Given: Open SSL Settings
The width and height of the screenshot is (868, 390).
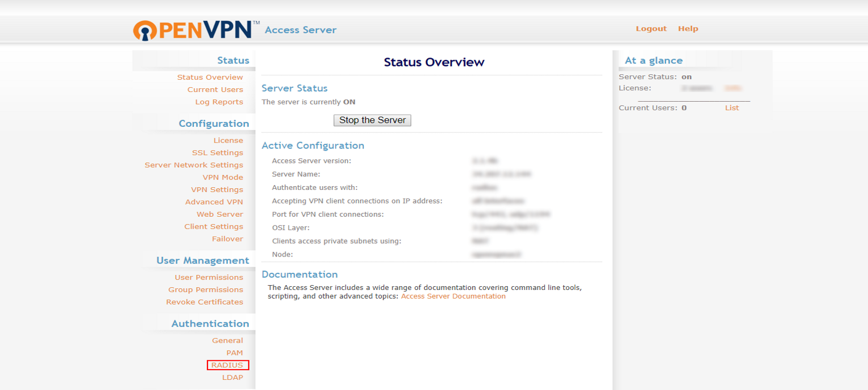Looking at the screenshot, I should point(218,153).
